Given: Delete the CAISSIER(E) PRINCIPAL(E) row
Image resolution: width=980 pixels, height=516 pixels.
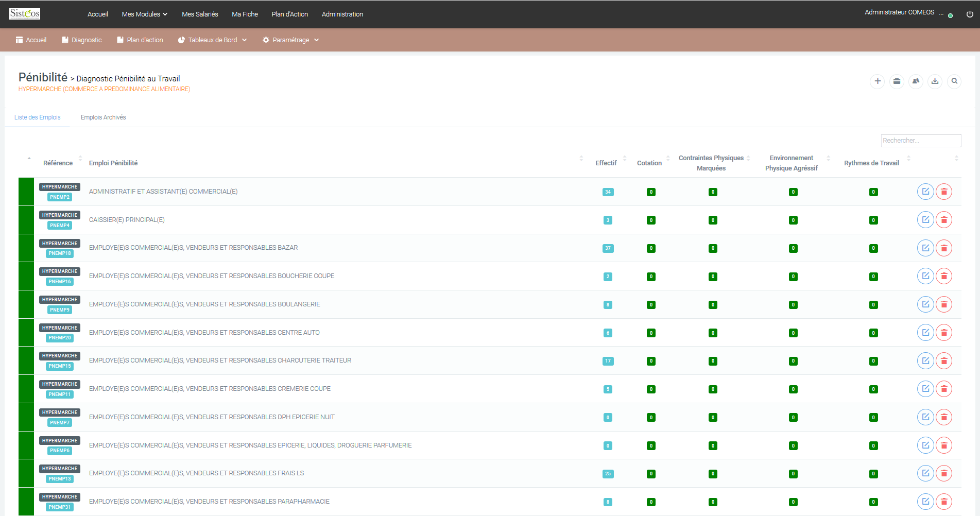Looking at the screenshot, I should [x=944, y=220].
